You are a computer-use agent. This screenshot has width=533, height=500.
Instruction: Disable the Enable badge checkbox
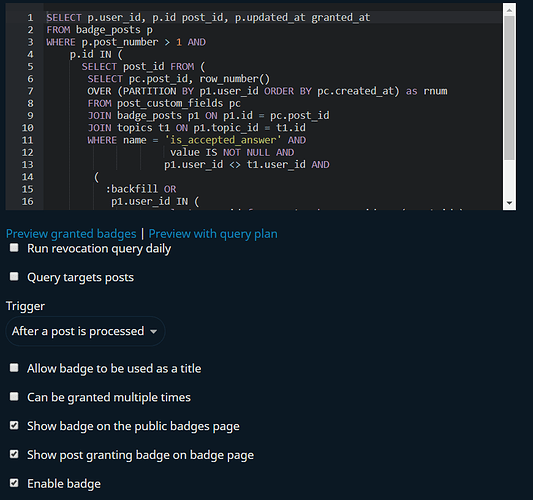click(x=14, y=483)
